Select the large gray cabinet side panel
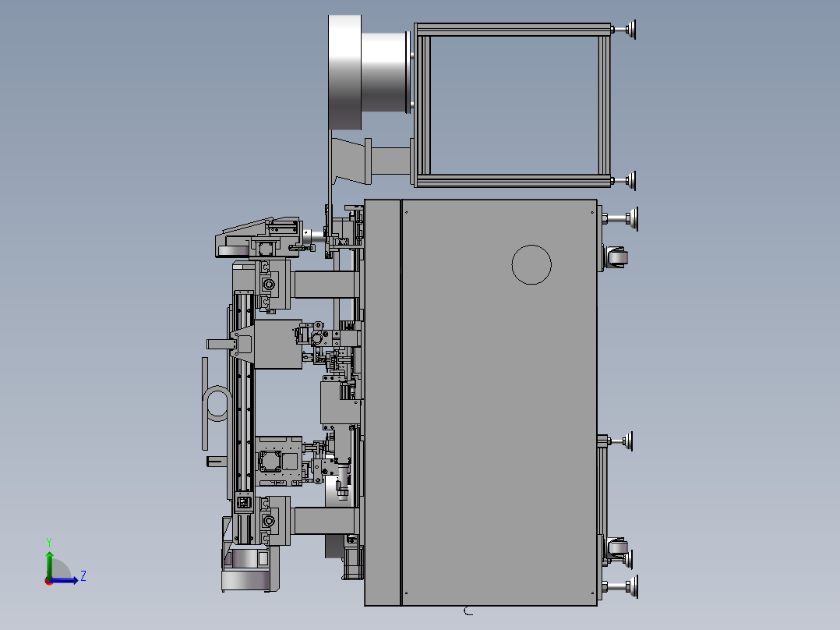The image size is (840, 630). (499, 402)
